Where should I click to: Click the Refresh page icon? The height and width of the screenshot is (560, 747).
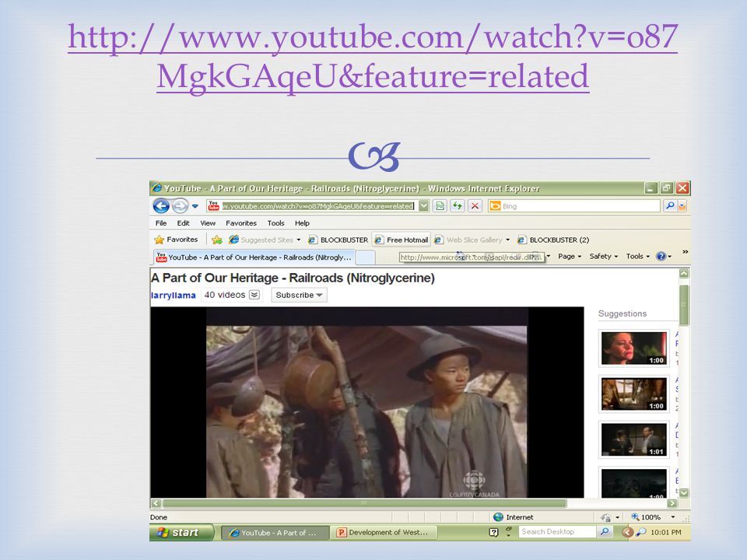[x=458, y=205]
